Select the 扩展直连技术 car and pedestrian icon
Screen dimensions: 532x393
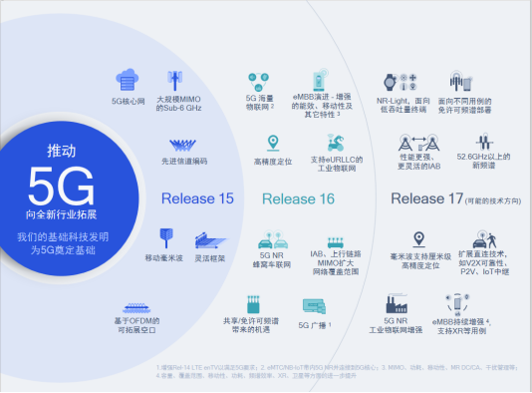point(484,239)
